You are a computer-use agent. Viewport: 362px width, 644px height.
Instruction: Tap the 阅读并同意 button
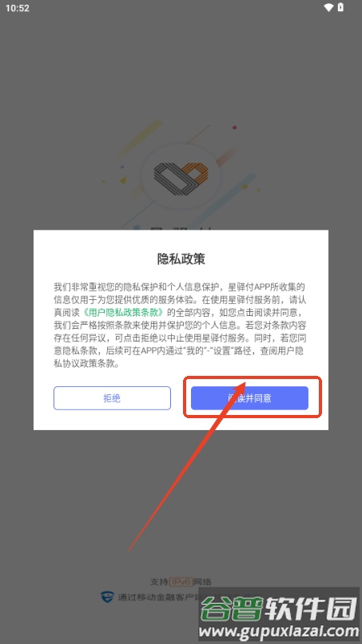249,398
